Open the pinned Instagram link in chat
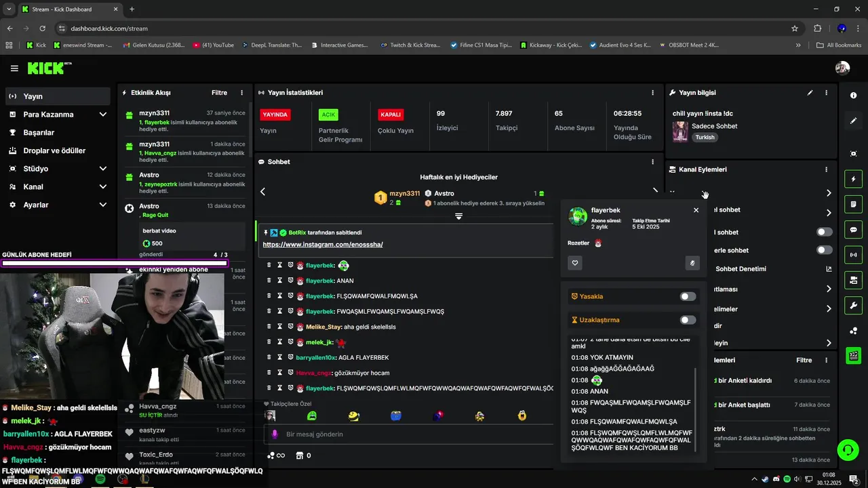868x488 pixels. pyautogui.click(x=323, y=245)
